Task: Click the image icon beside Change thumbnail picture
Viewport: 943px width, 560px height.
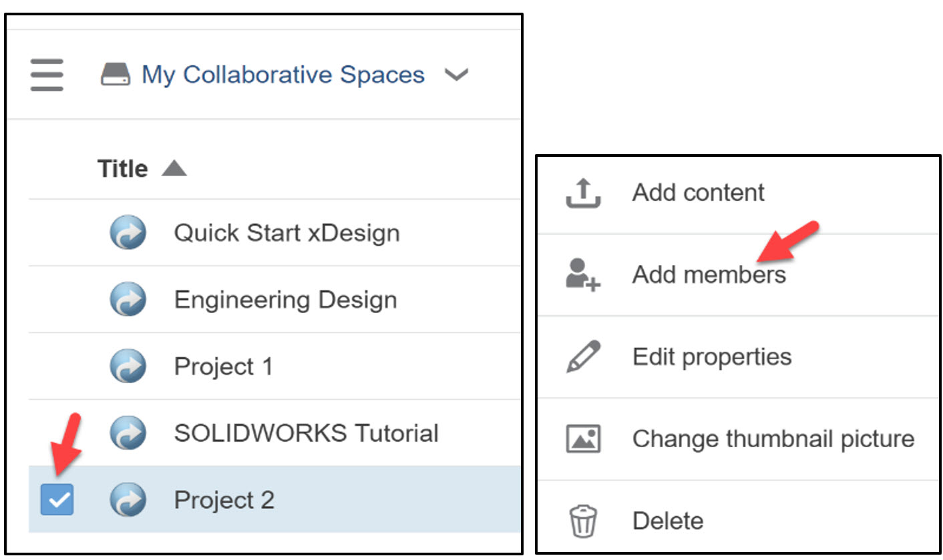Action: 583,438
